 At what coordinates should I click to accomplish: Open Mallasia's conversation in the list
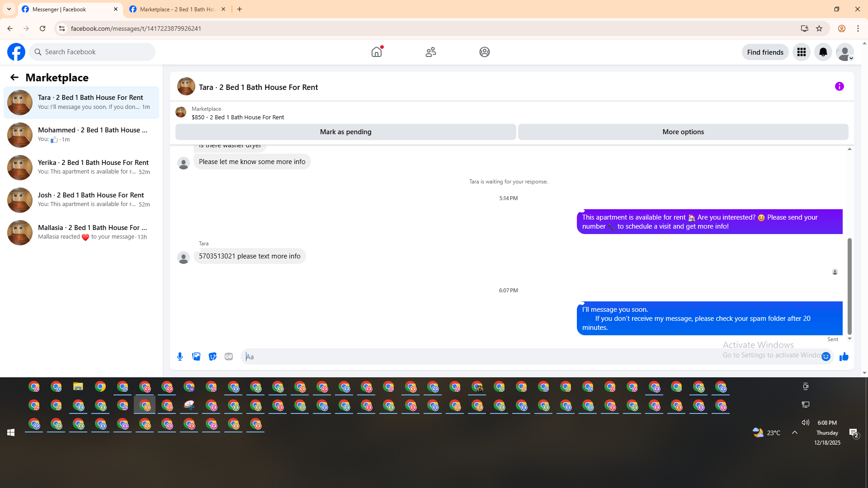point(81,233)
